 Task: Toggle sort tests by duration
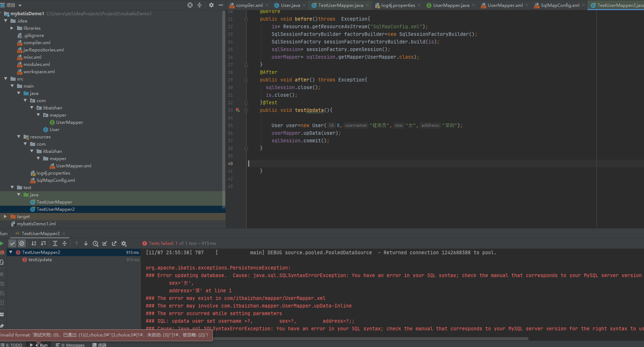(x=44, y=243)
